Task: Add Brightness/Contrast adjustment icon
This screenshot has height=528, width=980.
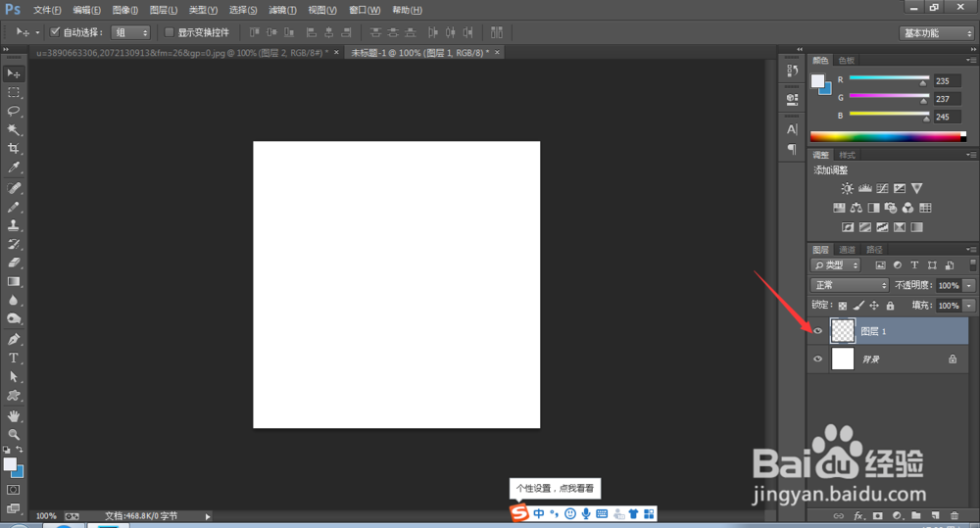Action: coord(847,188)
